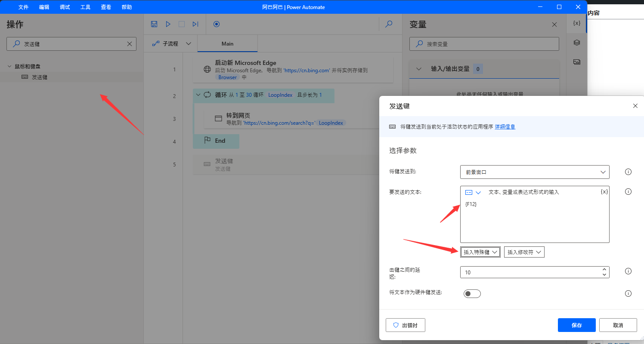Collapse the 鼠标和键盘 group
The image size is (644, 344).
click(x=9, y=67)
